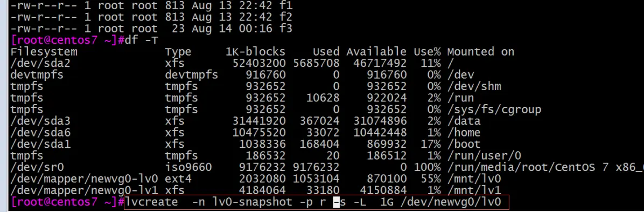The width and height of the screenshot is (644, 212).
Task: Click the /mnt/lv0 mount point
Action: (474, 179)
